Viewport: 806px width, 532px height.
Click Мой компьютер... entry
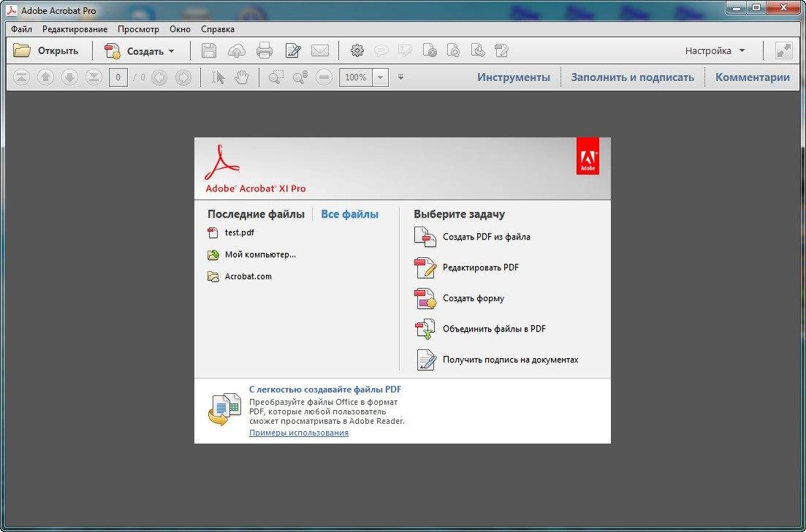(x=251, y=254)
